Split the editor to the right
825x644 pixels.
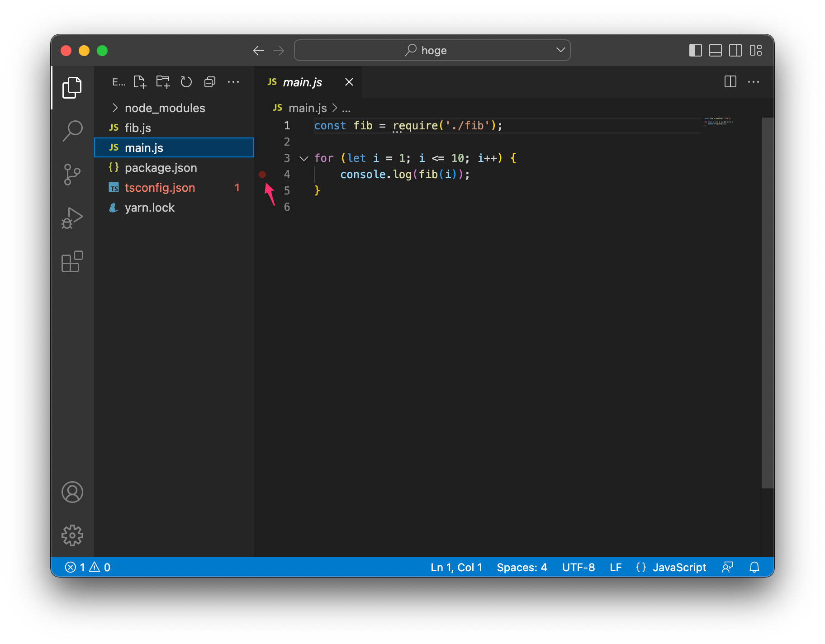(730, 82)
